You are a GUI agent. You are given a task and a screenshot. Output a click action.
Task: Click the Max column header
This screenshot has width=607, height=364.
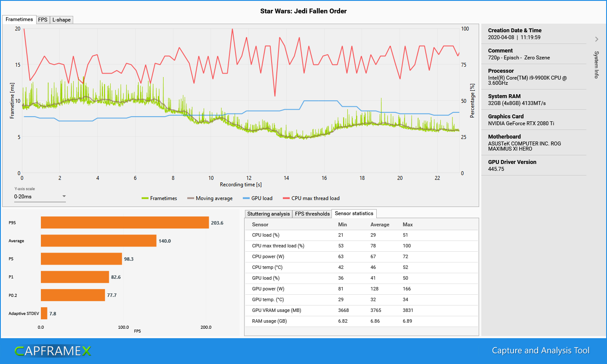tap(408, 225)
